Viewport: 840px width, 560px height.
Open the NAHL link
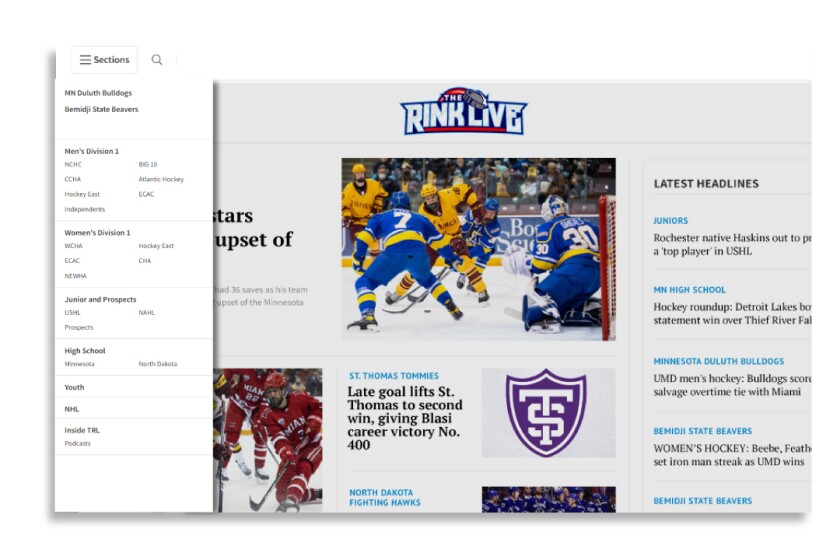(x=147, y=312)
